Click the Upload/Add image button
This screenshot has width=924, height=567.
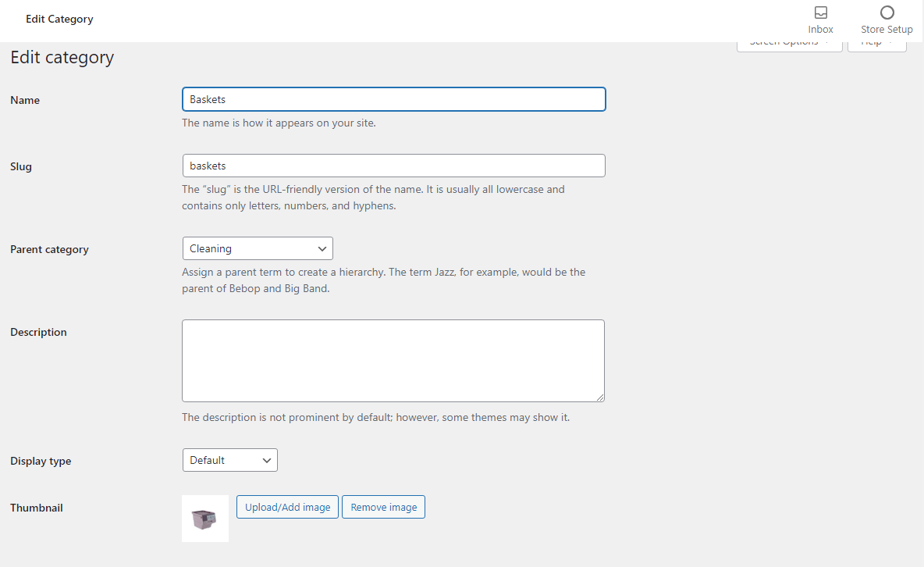coord(287,507)
